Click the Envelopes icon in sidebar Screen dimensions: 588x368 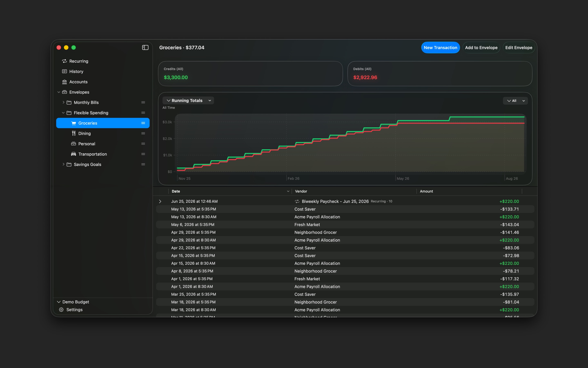point(64,92)
